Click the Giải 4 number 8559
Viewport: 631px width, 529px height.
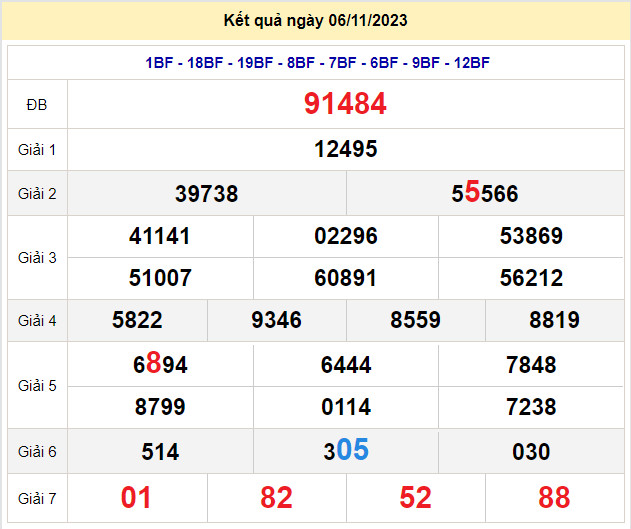pyautogui.click(x=416, y=320)
